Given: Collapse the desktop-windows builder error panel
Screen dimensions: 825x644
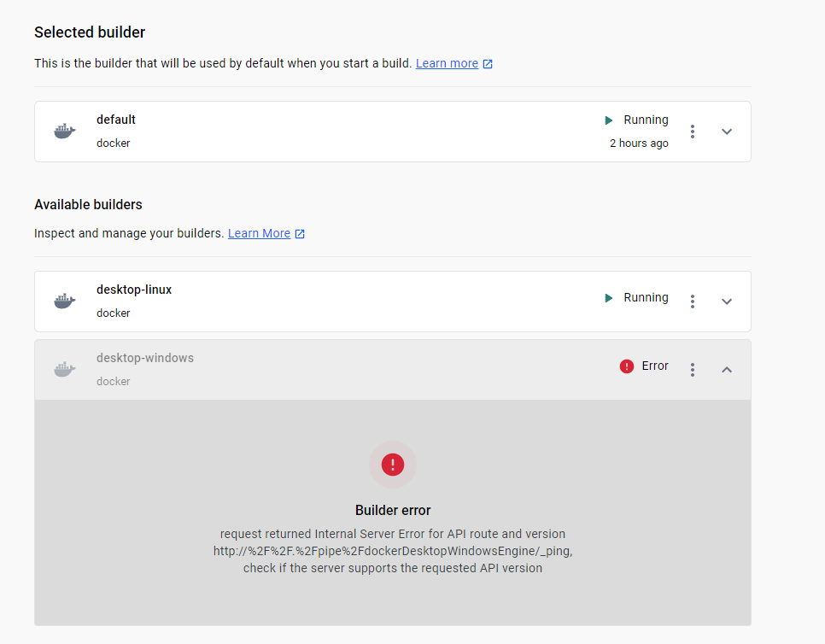Looking at the screenshot, I should tap(727, 370).
